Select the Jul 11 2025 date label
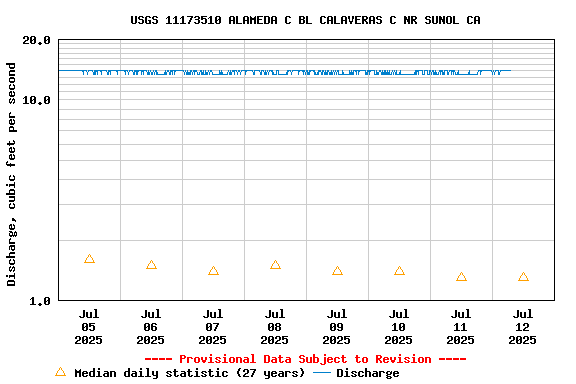Screen dimensions: 576x384 (x=461, y=327)
